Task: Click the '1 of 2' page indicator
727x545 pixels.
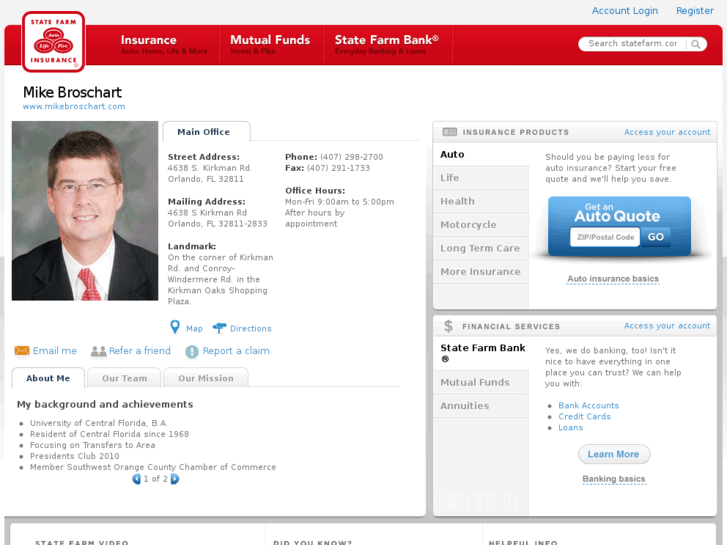Action: tap(155, 479)
